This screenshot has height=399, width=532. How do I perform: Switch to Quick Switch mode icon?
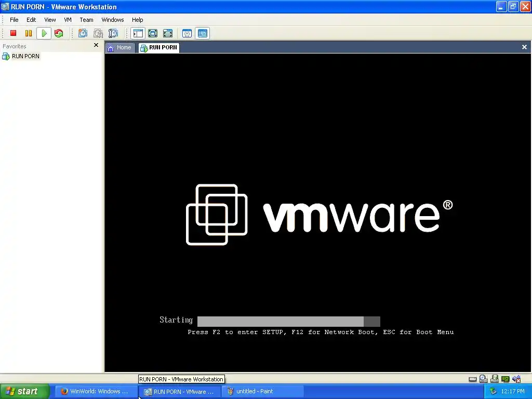coord(153,33)
